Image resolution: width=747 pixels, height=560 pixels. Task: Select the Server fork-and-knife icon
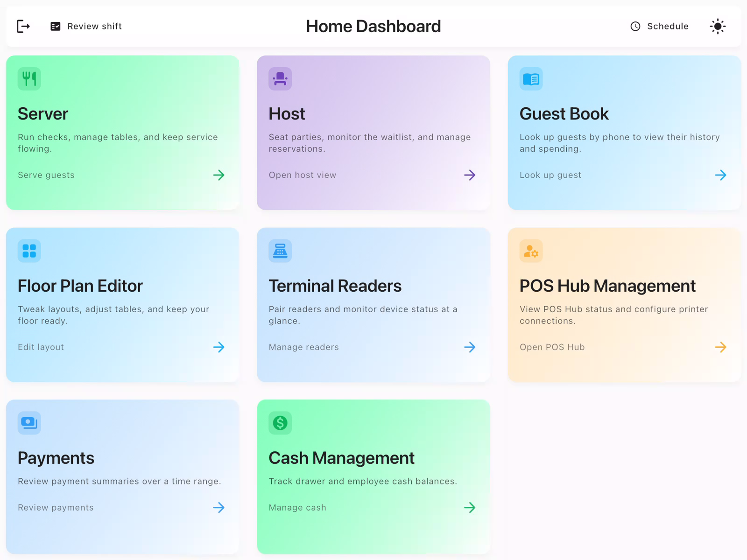coord(29,78)
